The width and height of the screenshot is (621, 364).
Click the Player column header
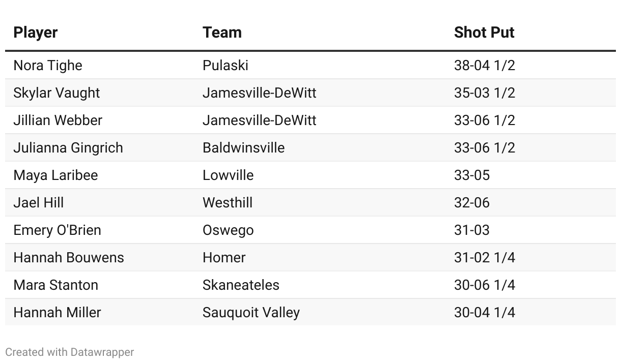35,33
